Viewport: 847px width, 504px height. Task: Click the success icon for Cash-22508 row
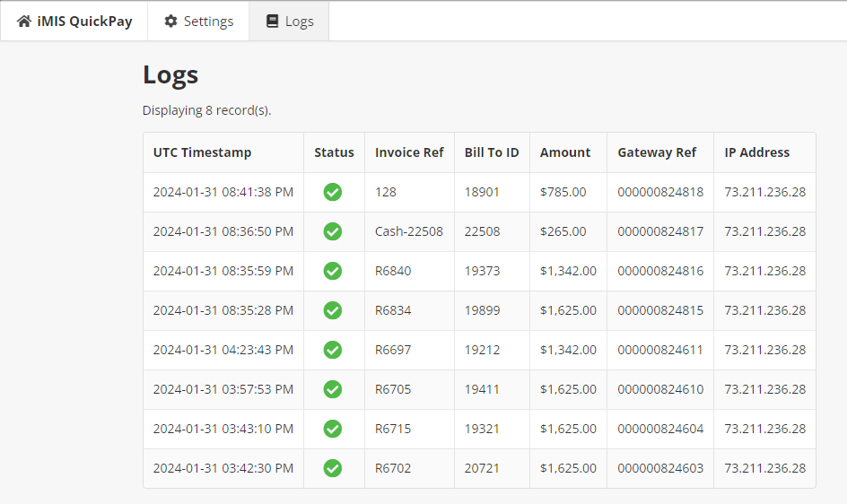333,231
